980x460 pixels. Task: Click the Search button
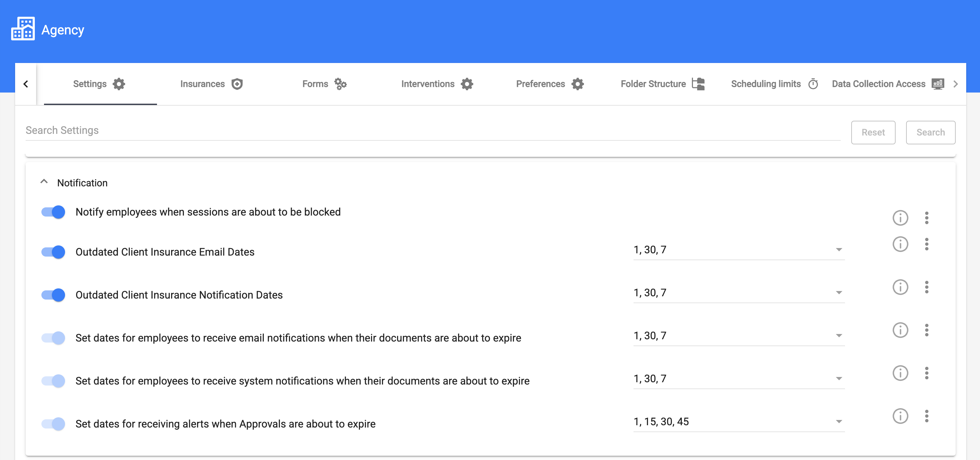pyautogui.click(x=930, y=132)
